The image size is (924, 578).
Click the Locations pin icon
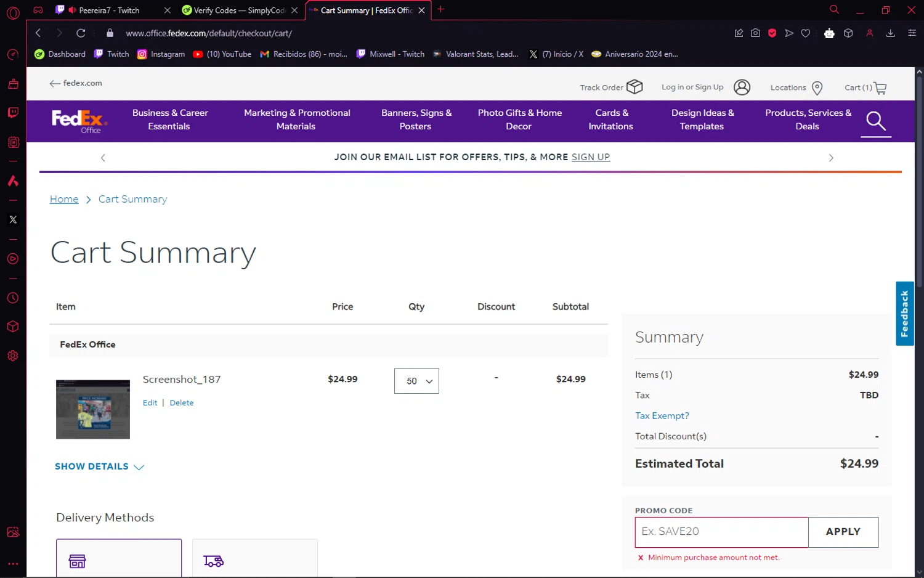817,88
